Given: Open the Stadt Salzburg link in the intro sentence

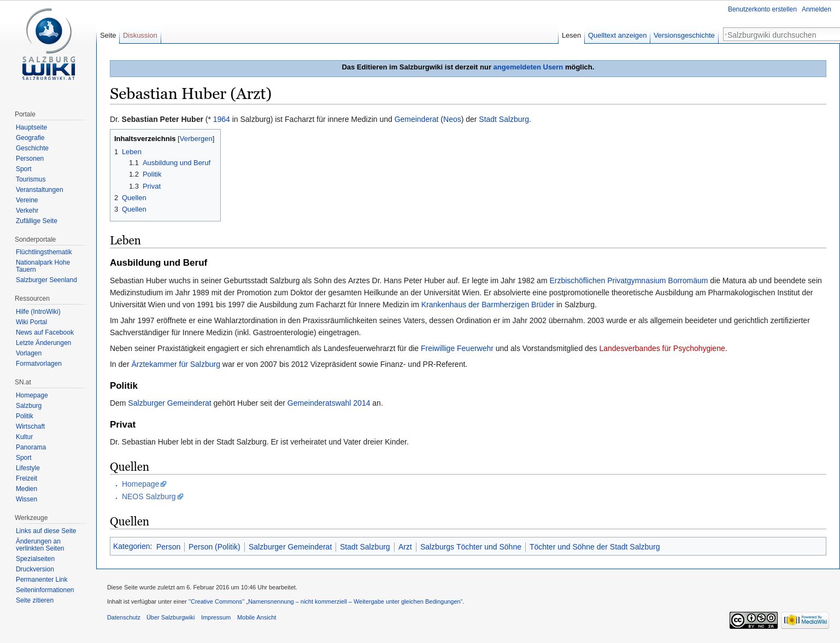Looking at the screenshot, I should pyautogui.click(x=504, y=119).
